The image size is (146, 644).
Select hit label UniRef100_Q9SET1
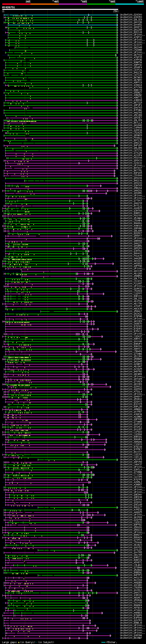pos(131,27)
